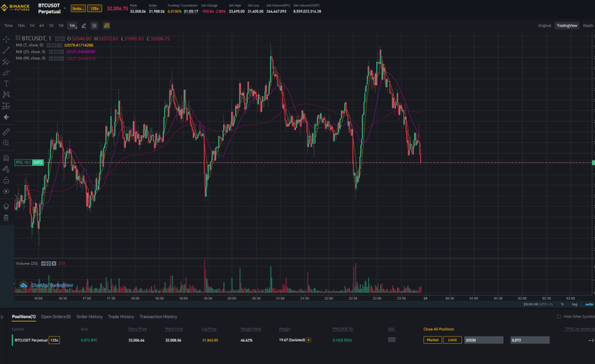595x364 pixels.
Task: Close position with Market button
Action: 433,340
